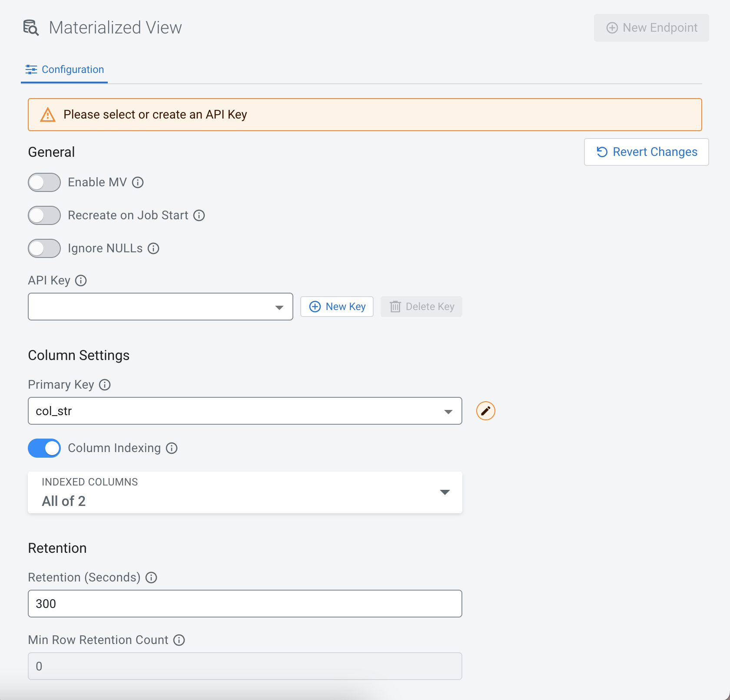Screen dimensions: 730x700
Task: Click info icon next to Retention (Seconds)
Action: point(151,578)
